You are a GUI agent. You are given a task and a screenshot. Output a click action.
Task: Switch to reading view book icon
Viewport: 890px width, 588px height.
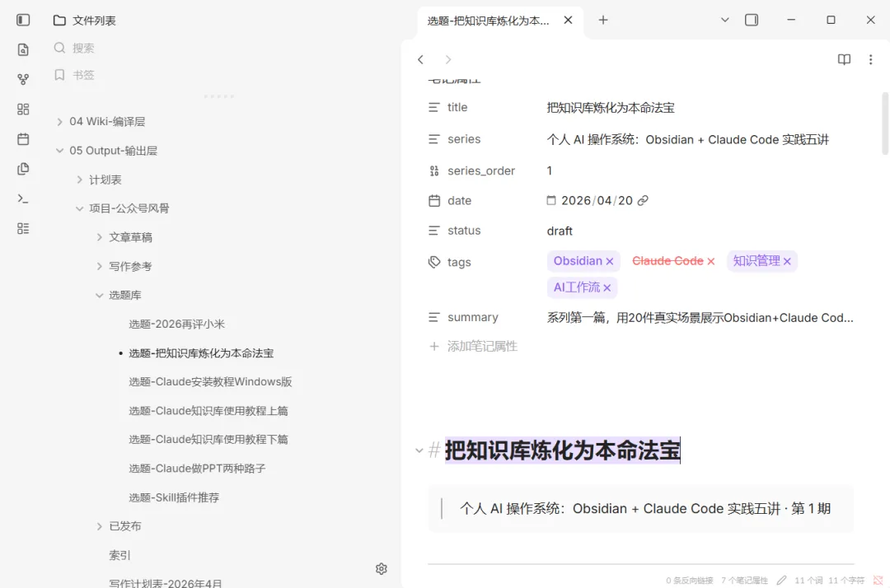coord(844,59)
